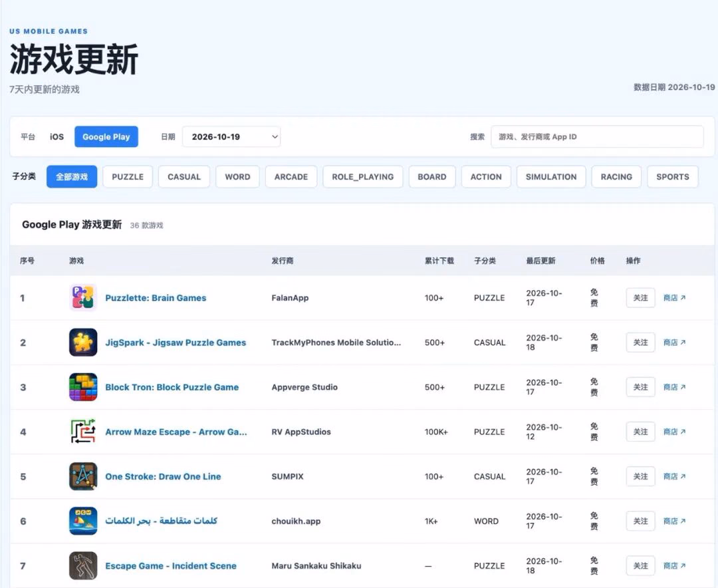This screenshot has width=718, height=588.
Task: Follow Block Tron with its 关注 button
Action: point(640,387)
